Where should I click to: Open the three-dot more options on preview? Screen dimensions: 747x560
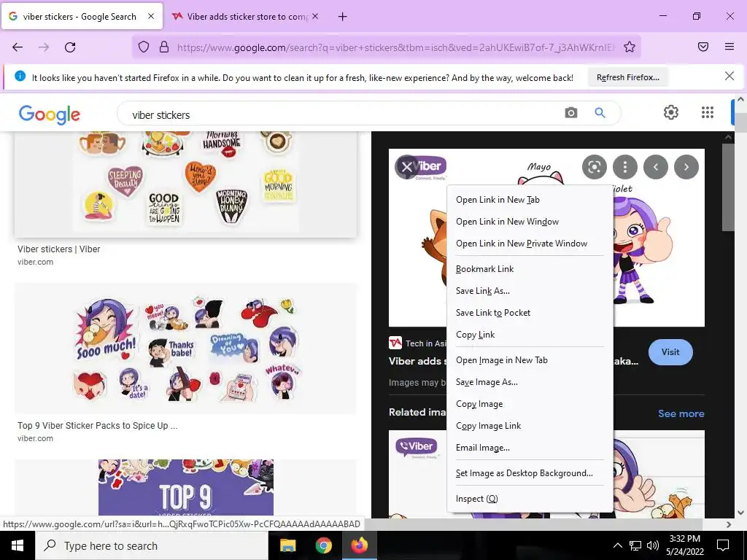point(625,167)
